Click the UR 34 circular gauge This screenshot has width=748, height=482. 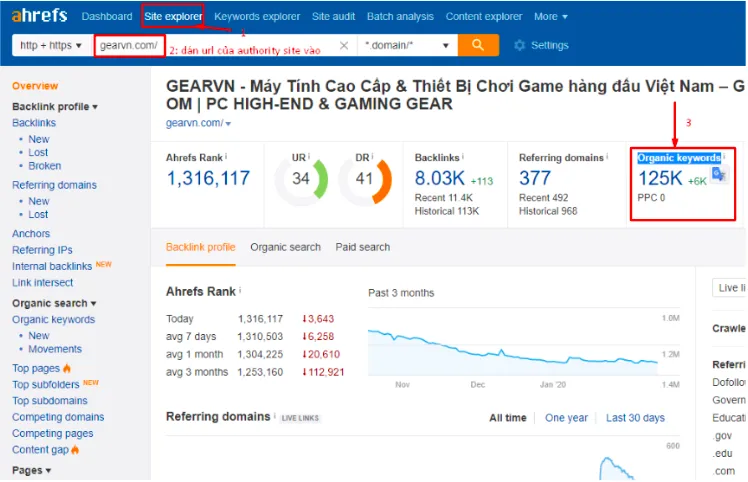[301, 179]
